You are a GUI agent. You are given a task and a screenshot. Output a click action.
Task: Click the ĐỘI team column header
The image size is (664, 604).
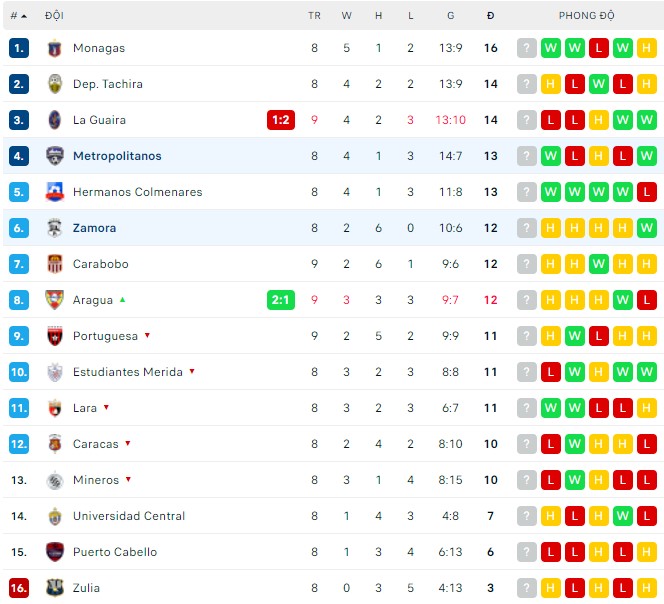54,16
